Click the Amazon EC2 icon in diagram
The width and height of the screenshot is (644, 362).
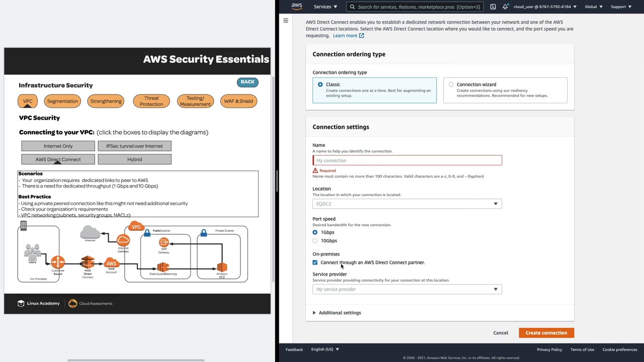click(222, 267)
